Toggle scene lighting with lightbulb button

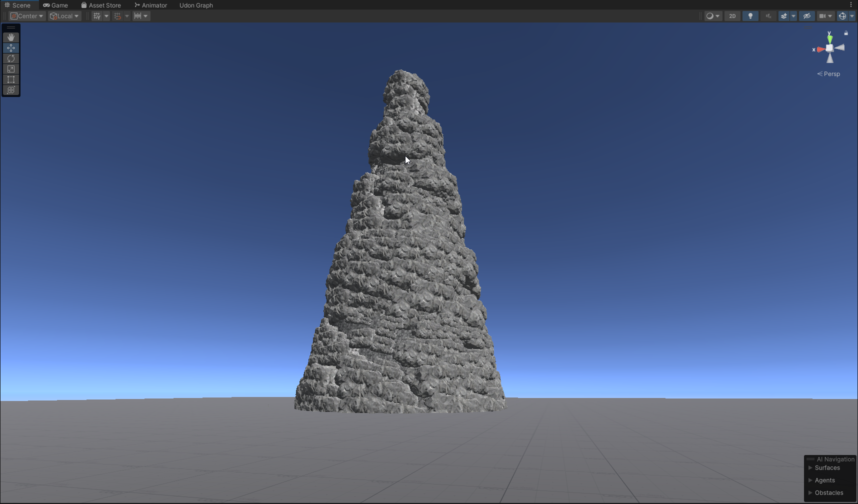point(750,16)
